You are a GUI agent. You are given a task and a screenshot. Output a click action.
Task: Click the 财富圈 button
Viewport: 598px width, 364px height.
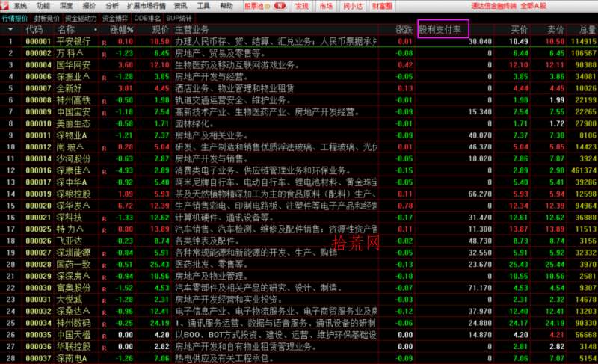382,6
